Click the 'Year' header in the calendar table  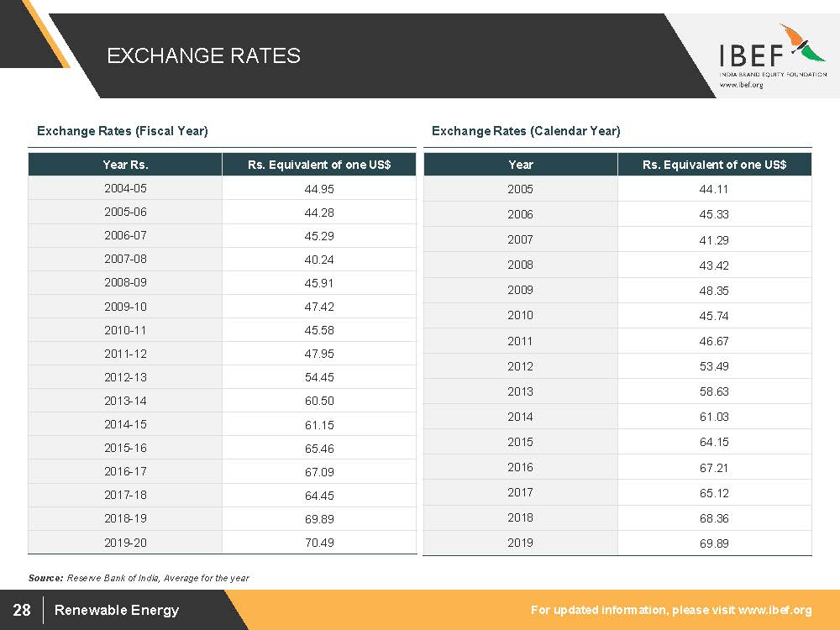520,165
